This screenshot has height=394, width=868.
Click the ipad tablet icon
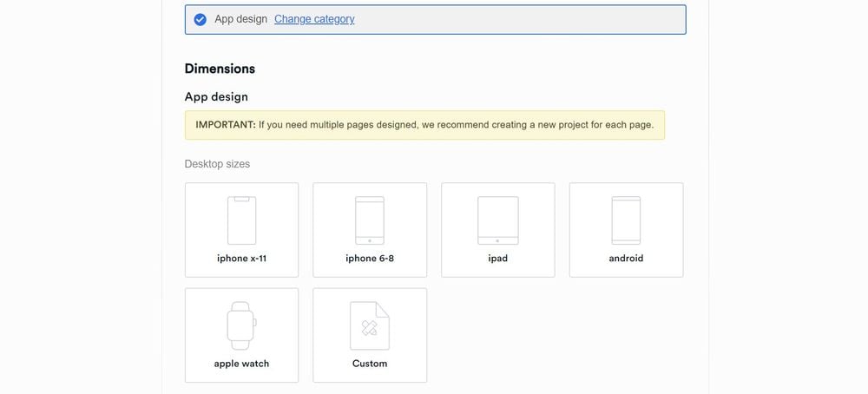[498, 220]
